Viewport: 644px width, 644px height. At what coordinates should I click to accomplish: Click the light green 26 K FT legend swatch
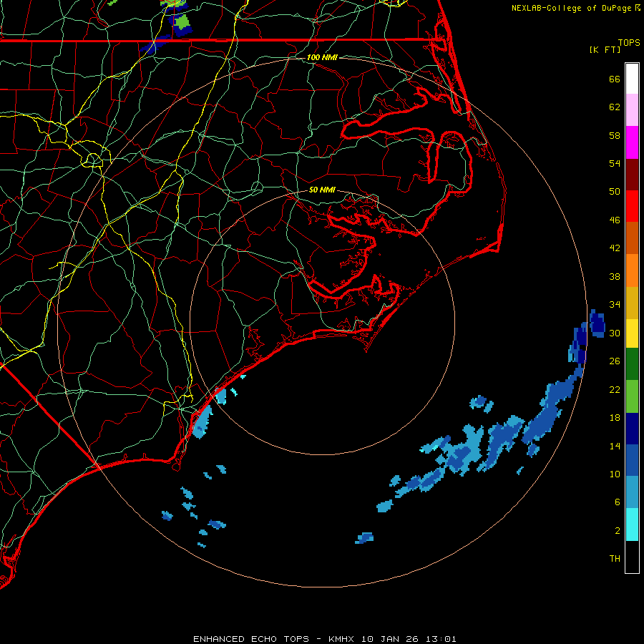[632, 396]
